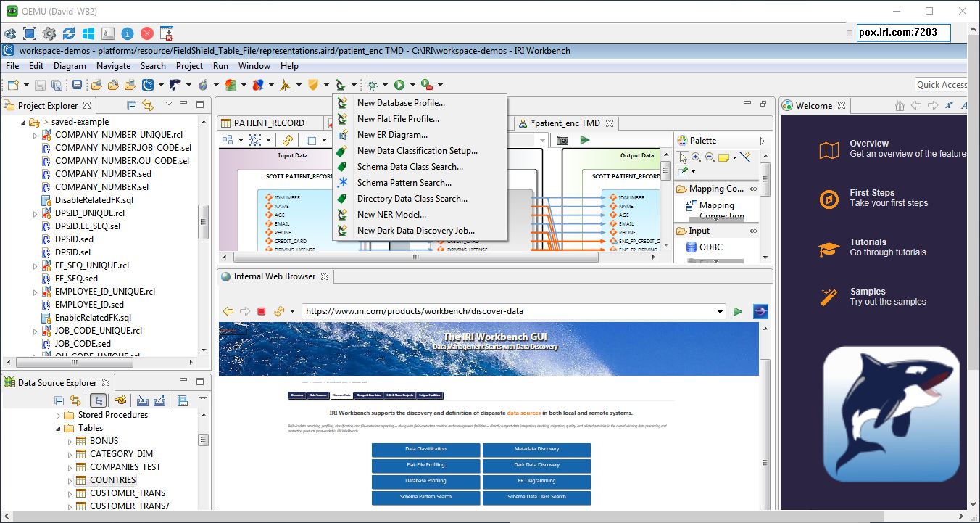Click the camera export-image icon in diagram toolbar
This screenshot has width=980, height=523.
pos(562,140)
